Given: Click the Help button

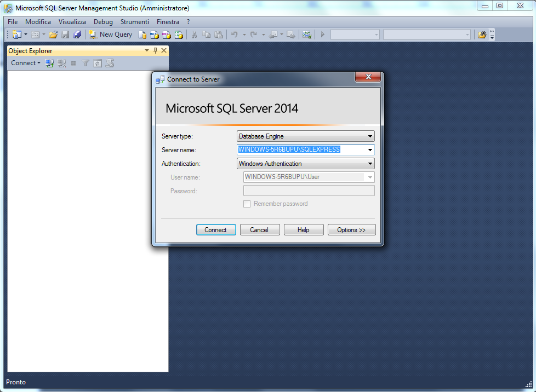Looking at the screenshot, I should pos(304,230).
